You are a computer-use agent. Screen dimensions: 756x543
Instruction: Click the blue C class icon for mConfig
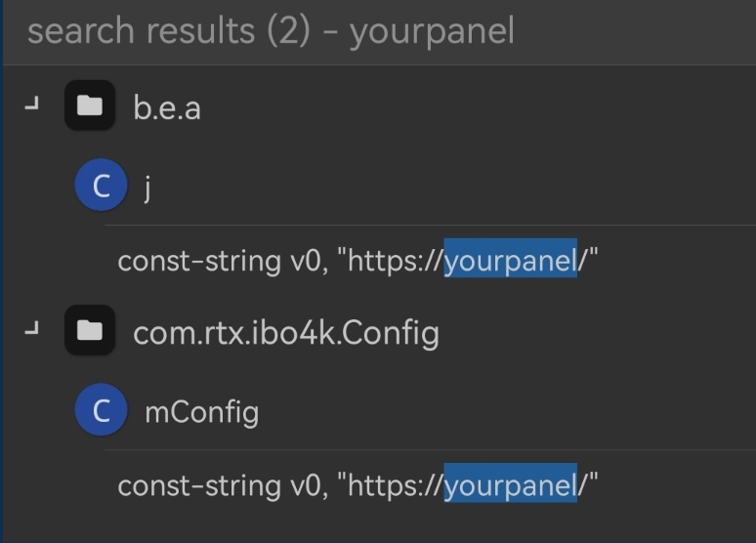coord(101,410)
